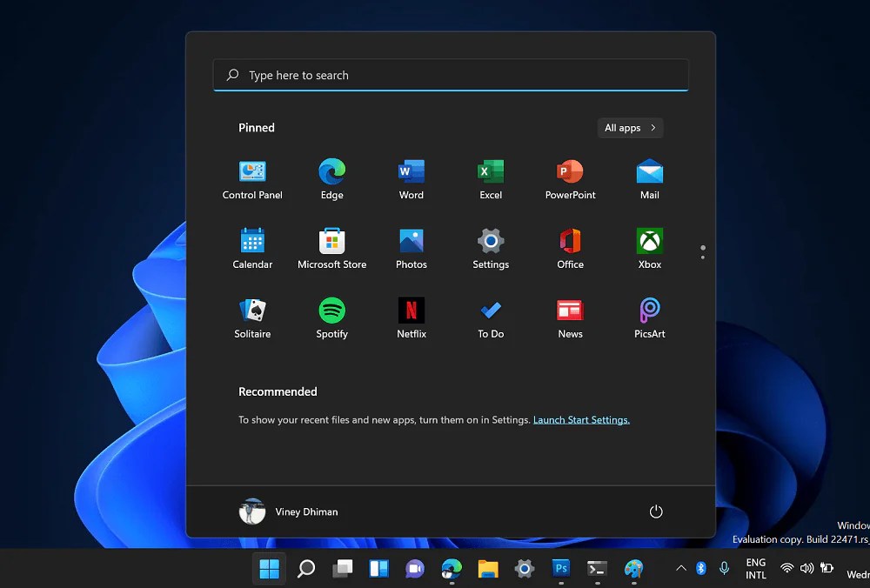Start the Xbox app
Screen dimensions: 870x588
(648, 241)
